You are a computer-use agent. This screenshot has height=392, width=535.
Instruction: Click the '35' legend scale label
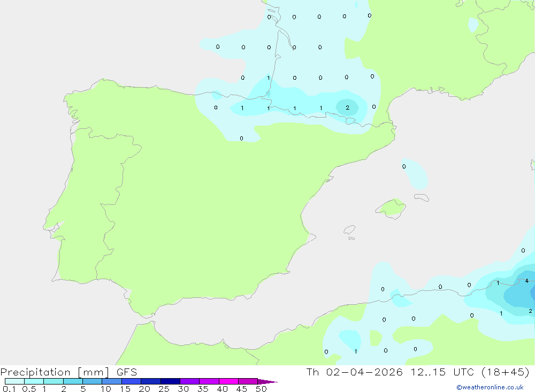[203, 389]
